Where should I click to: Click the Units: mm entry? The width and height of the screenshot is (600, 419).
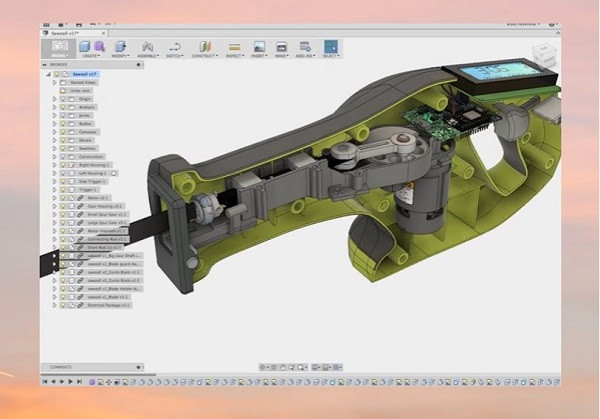point(80,91)
